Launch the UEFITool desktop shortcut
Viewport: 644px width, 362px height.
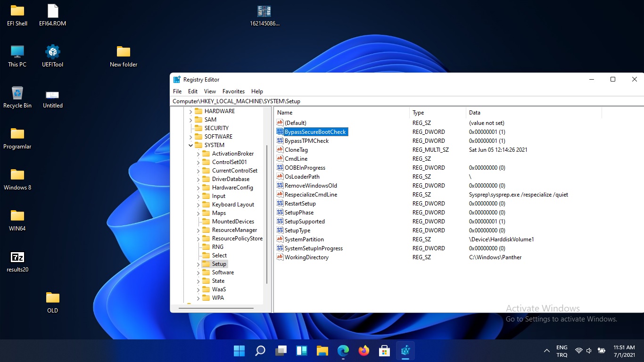[x=53, y=56]
